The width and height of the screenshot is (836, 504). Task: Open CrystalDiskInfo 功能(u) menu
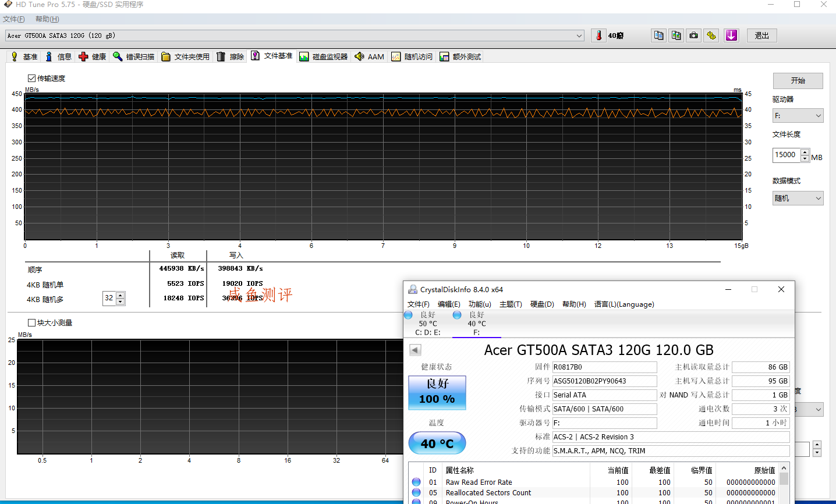tap(480, 304)
